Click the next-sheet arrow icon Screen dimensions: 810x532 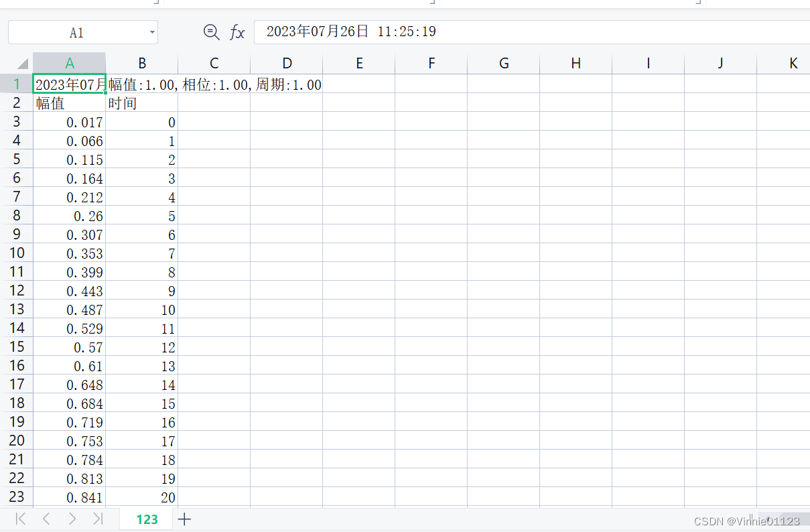[72, 519]
